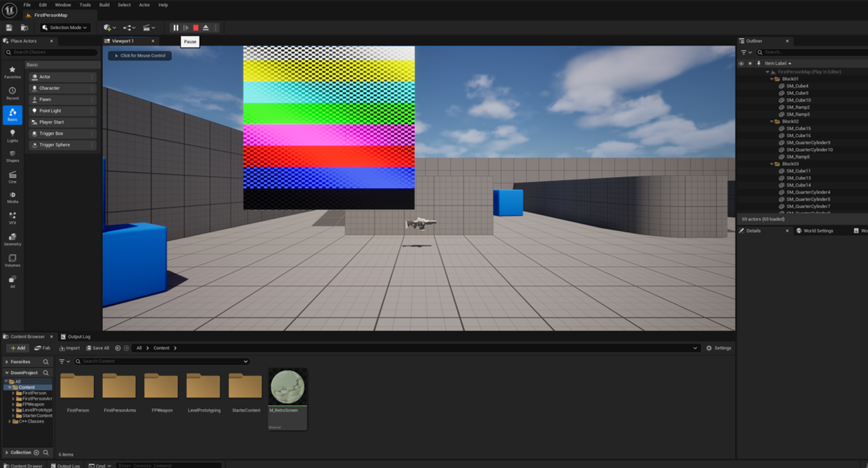Pause the play-in-editor session
Image resolution: width=868 pixels, height=468 pixels.
[x=176, y=28]
